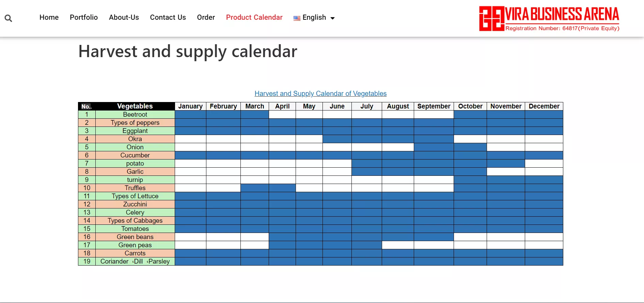644x303 pixels.
Task: Click the Vegetables column header
Action: pos(135,106)
